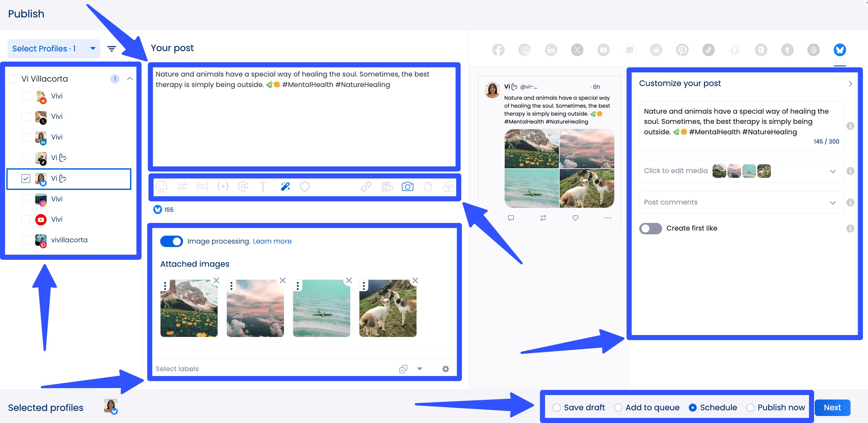This screenshot has height=423, width=868.
Task: Expand the Click to edit media section
Action: (832, 171)
